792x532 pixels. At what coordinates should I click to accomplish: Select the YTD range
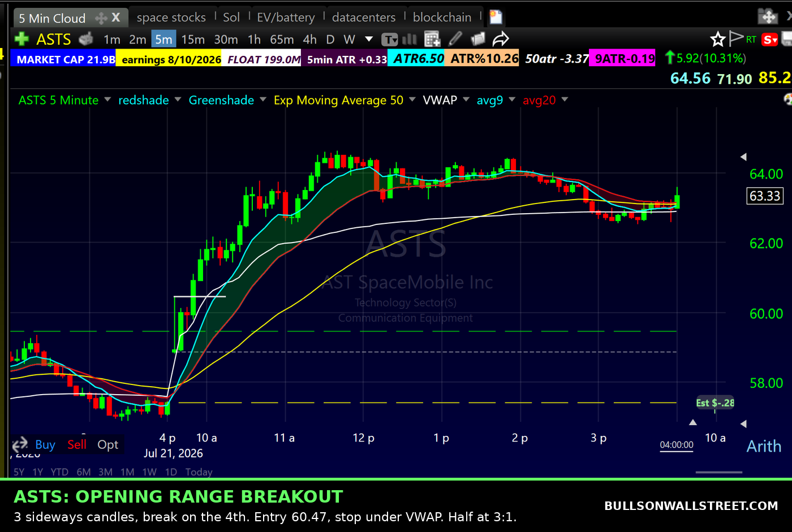click(x=59, y=472)
